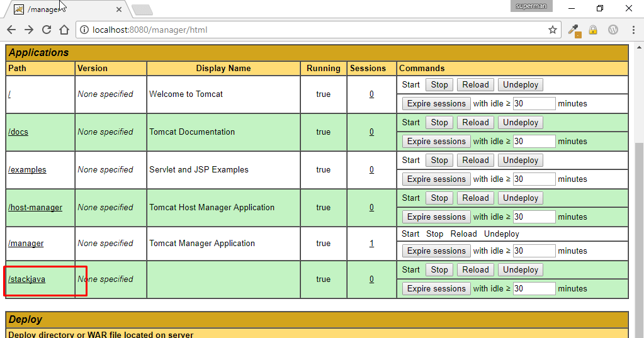The width and height of the screenshot is (644, 338).
Task: Expire sessions for /examples
Action: pyautogui.click(x=436, y=179)
